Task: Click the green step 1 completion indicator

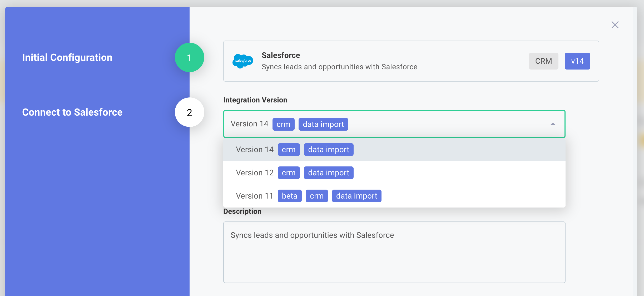Action: (189, 57)
